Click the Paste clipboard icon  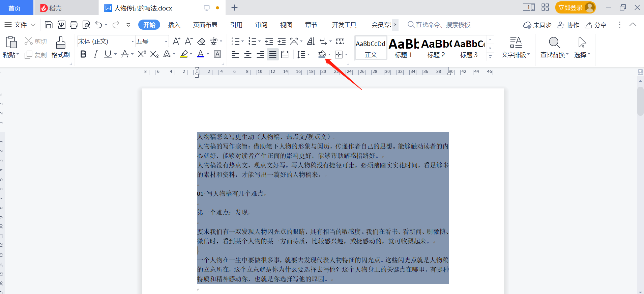[x=11, y=43]
